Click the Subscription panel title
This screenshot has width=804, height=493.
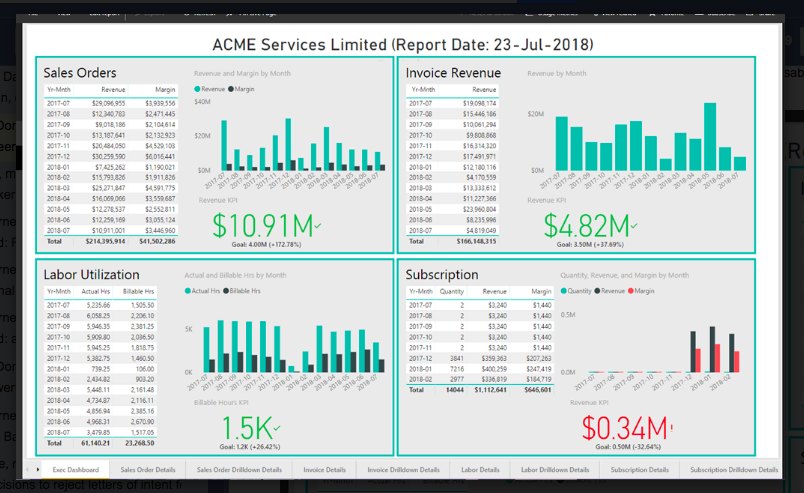(x=442, y=274)
